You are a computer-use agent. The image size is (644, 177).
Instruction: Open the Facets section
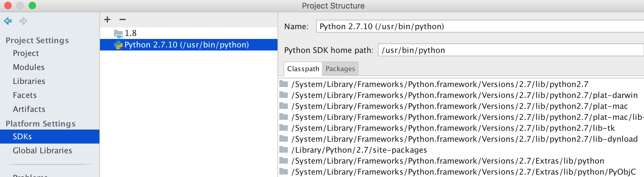click(25, 95)
